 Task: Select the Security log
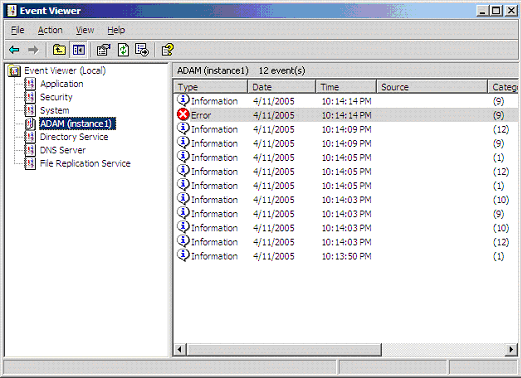click(x=56, y=97)
